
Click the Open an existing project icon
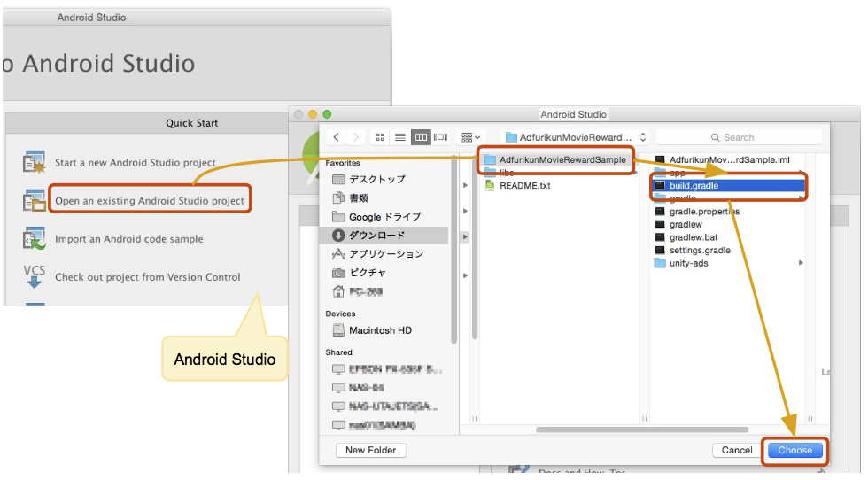coord(34,200)
